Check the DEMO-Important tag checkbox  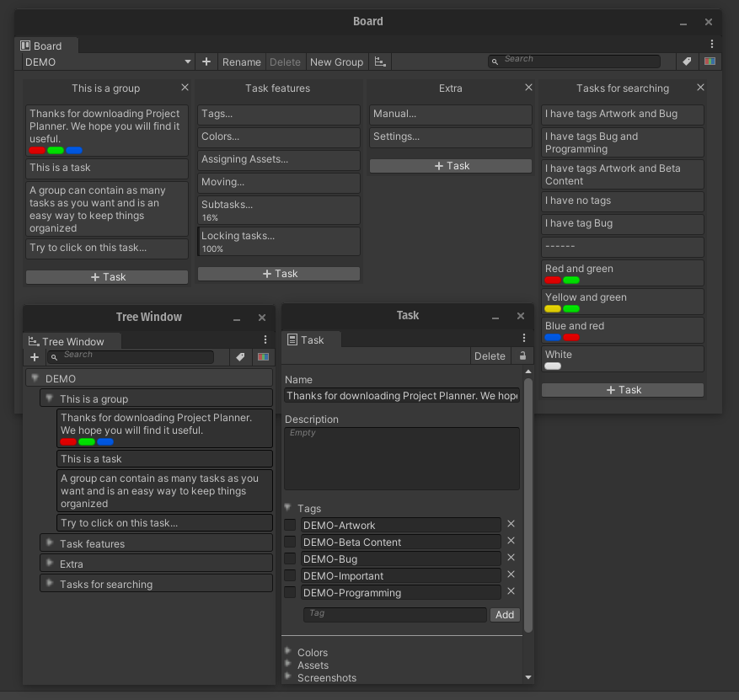(291, 575)
